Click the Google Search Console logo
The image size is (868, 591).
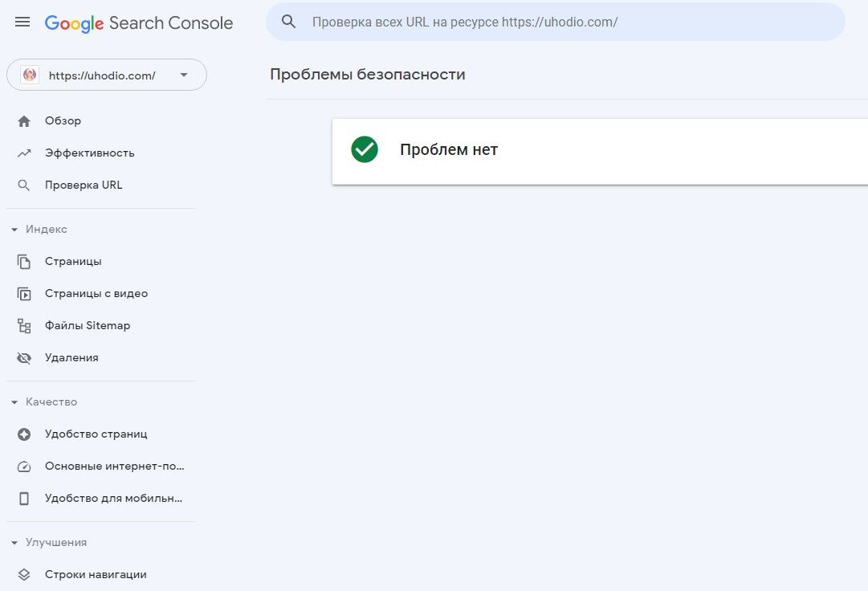139,23
